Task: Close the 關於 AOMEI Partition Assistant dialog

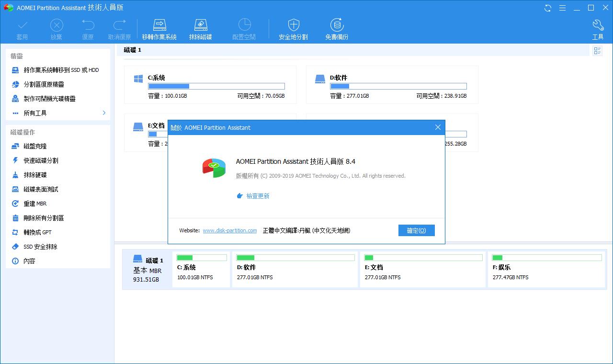Action: 438,127
